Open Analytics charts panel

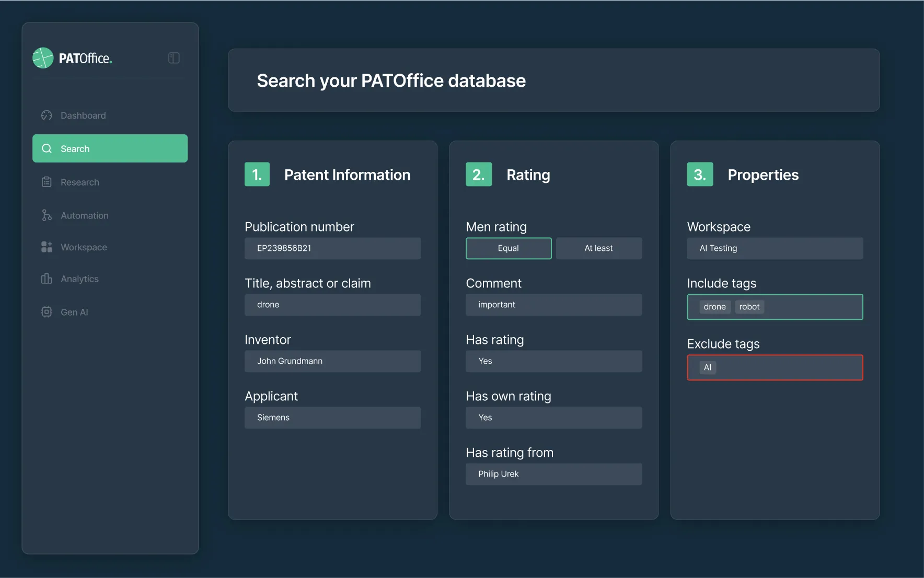tap(78, 279)
